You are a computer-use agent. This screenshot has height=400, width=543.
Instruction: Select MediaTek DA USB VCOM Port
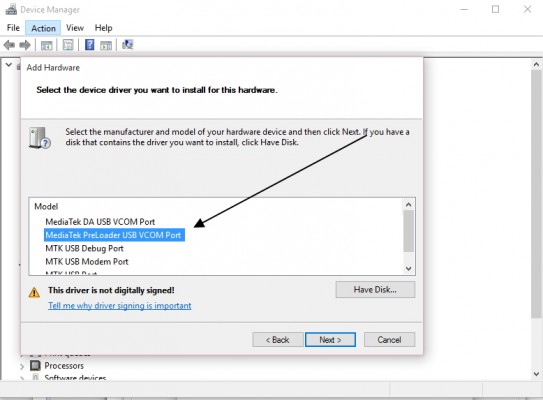coord(100,222)
